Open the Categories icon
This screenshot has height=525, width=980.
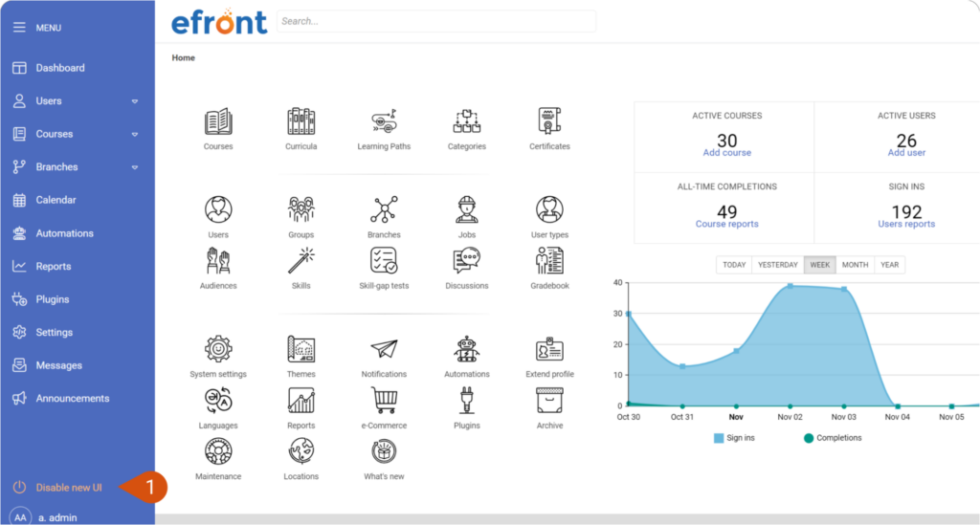click(x=467, y=121)
